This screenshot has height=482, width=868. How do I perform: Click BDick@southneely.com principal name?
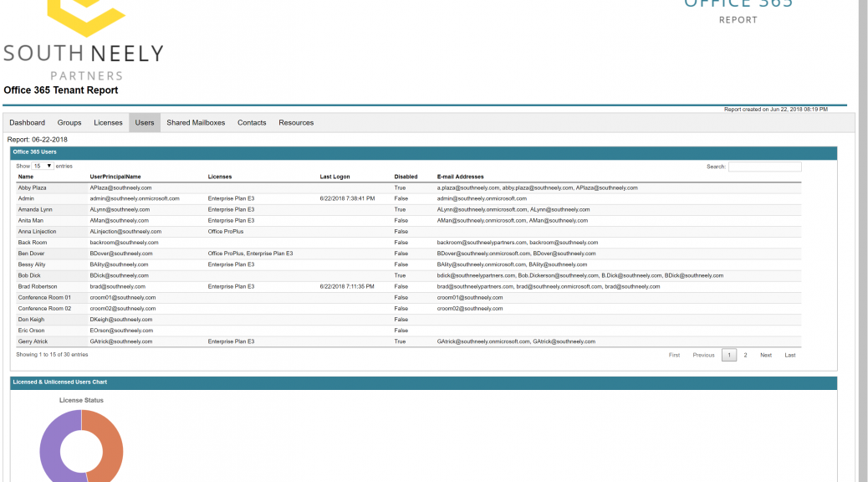pos(119,275)
